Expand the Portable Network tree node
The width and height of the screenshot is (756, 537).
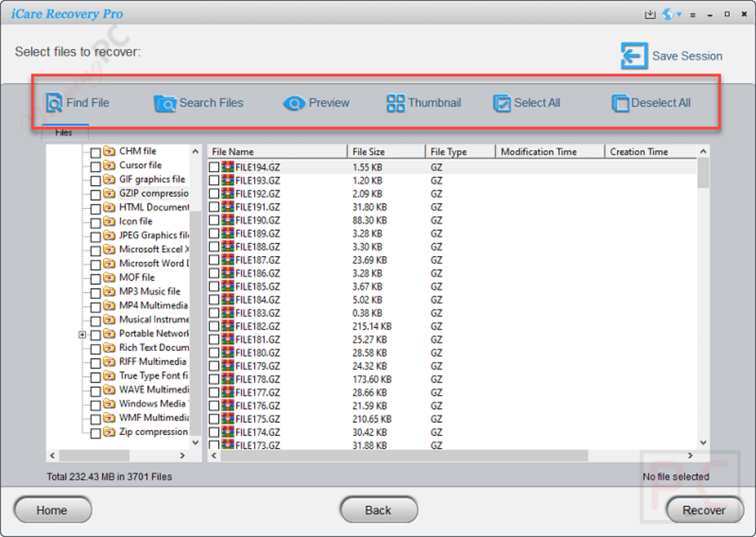point(82,335)
